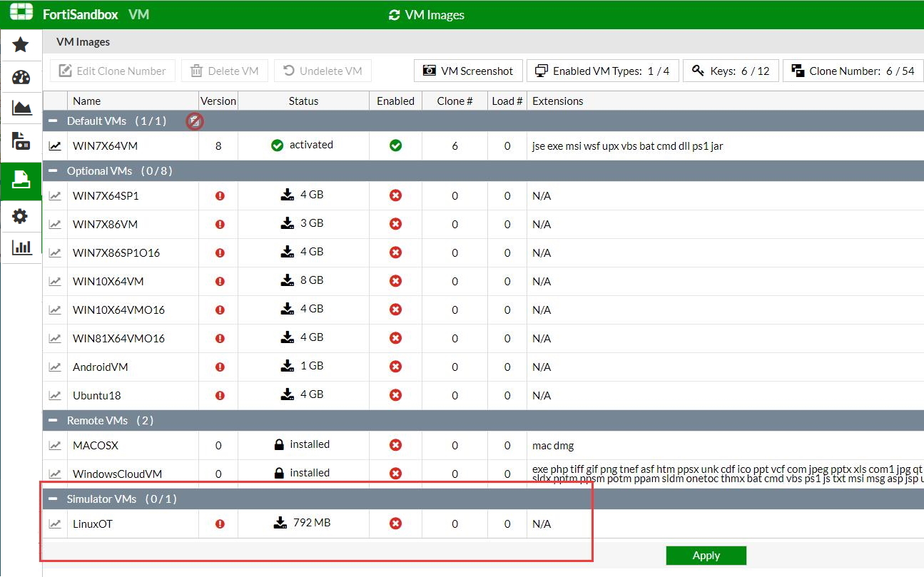This screenshot has width=924, height=577.
Task: Open the Keys 6 / 12 item
Action: tap(731, 71)
